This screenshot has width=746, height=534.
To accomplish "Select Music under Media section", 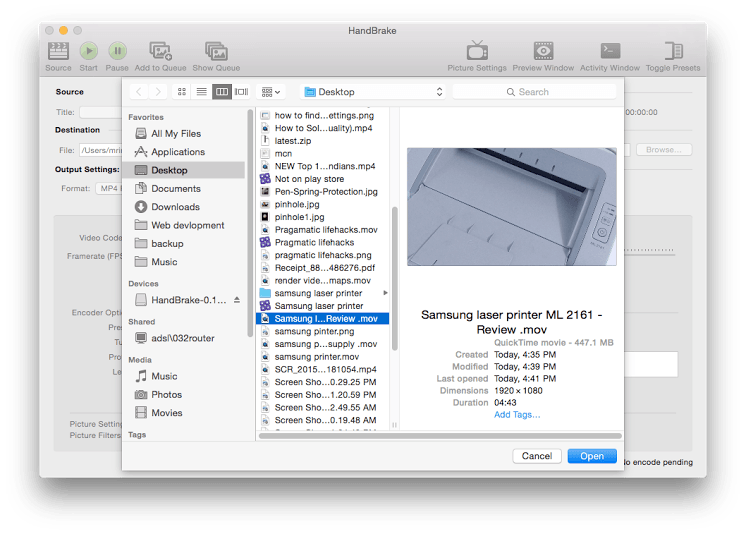I will [x=184, y=376].
